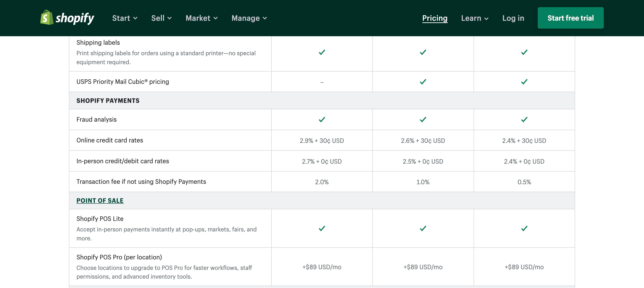Image resolution: width=644 pixels, height=288 pixels.
Task: Click the +$89 USD/mo first-plan cell
Action: pos(322,267)
